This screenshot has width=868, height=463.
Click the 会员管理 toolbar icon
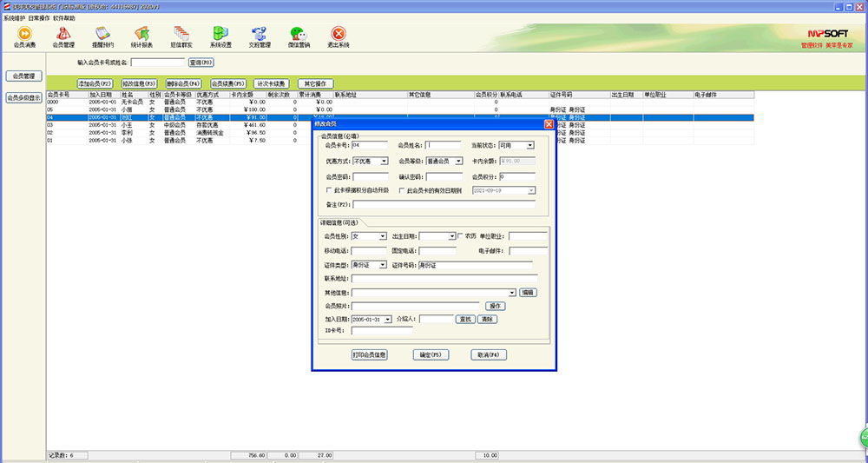pos(63,35)
